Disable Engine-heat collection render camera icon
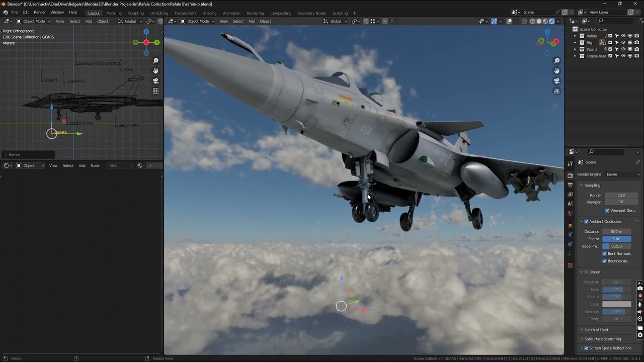The height and width of the screenshot is (362, 644). [636, 56]
